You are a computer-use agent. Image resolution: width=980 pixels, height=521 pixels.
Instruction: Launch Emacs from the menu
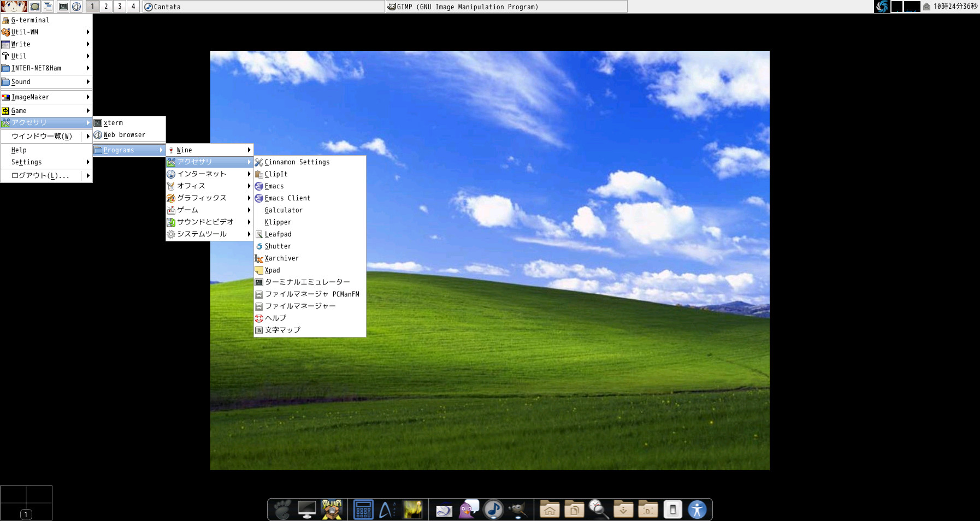click(x=273, y=186)
